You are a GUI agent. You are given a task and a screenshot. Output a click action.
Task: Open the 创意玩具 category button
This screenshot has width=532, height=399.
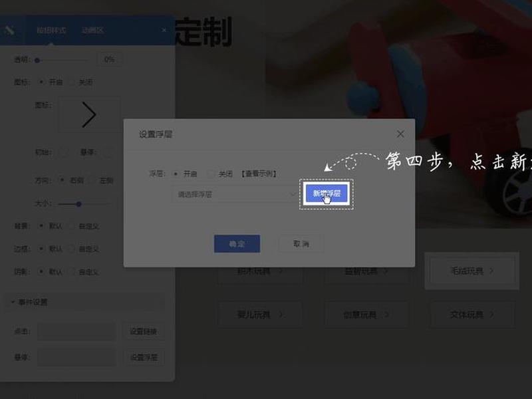tap(366, 315)
